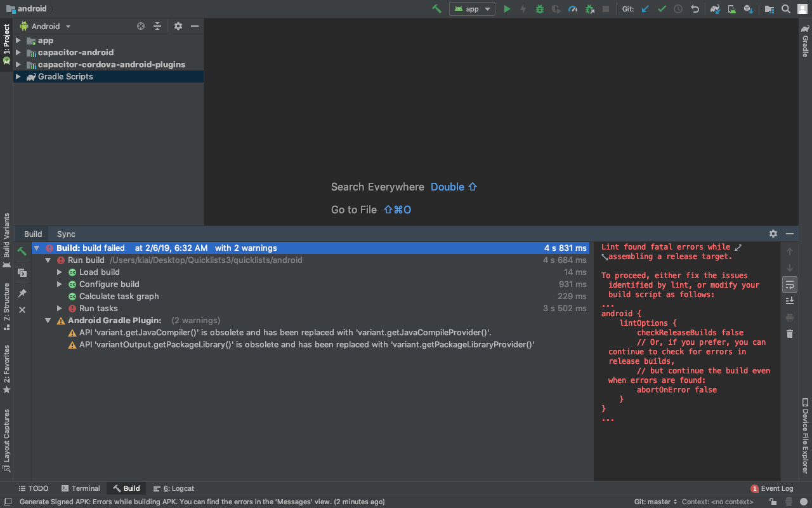Collapse the Android Gradle Plugin warnings
This screenshot has height=508, width=812.
pyautogui.click(x=48, y=320)
